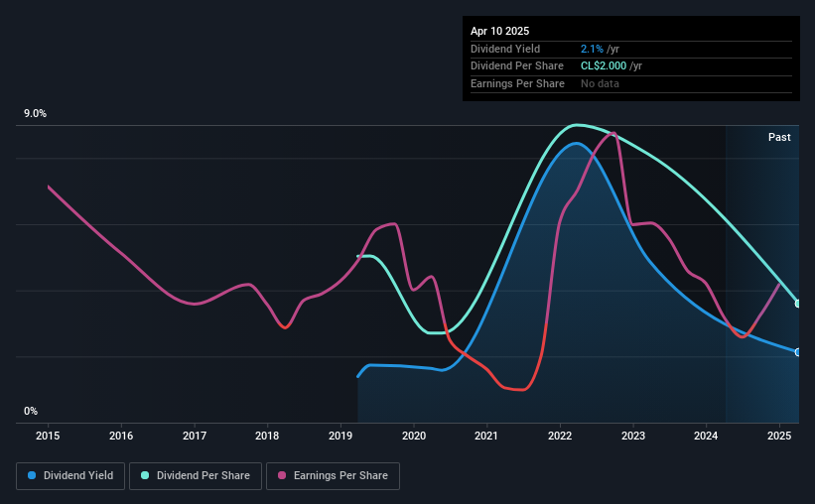Toggle the Dividend Per Share legend button
The height and width of the screenshot is (504, 815).
point(196,476)
